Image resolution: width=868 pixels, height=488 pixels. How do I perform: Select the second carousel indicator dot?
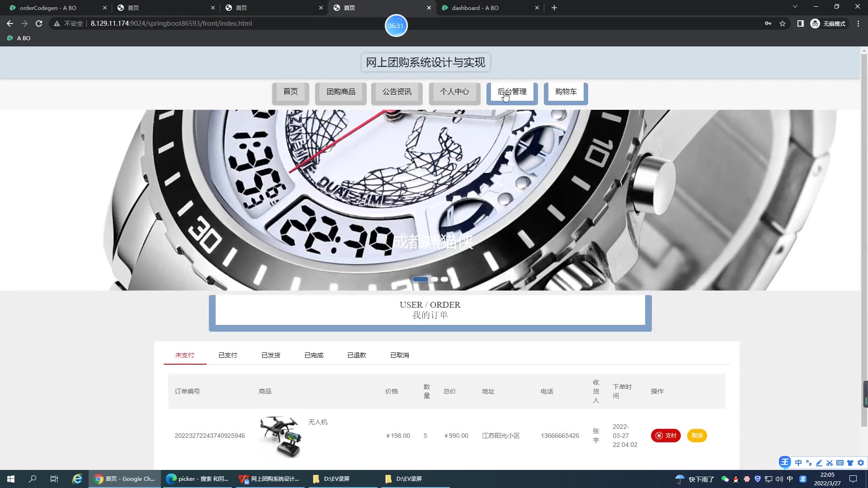[434, 279]
